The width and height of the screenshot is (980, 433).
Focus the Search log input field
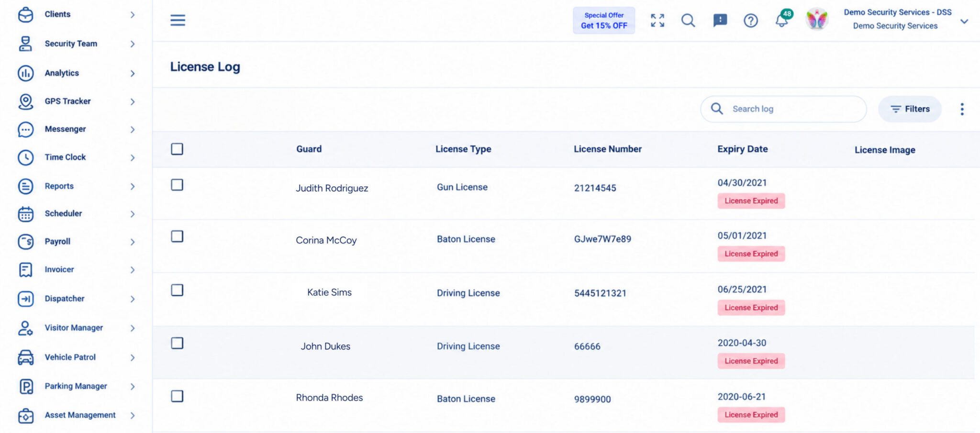(783, 109)
